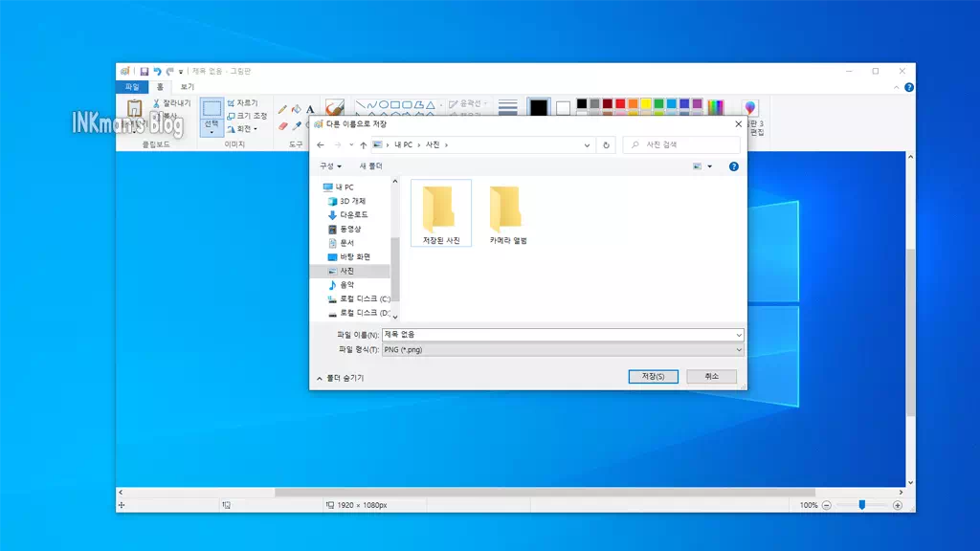Image resolution: width=980 pixels, height=551 pixels.
Task: Click the 새 폴더 button
Action: point(370,166)
